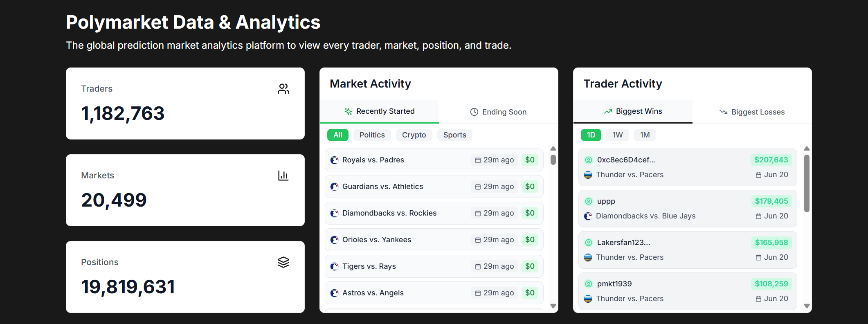Click the Market Activity scroll-up arrow

tap(553, 148)
